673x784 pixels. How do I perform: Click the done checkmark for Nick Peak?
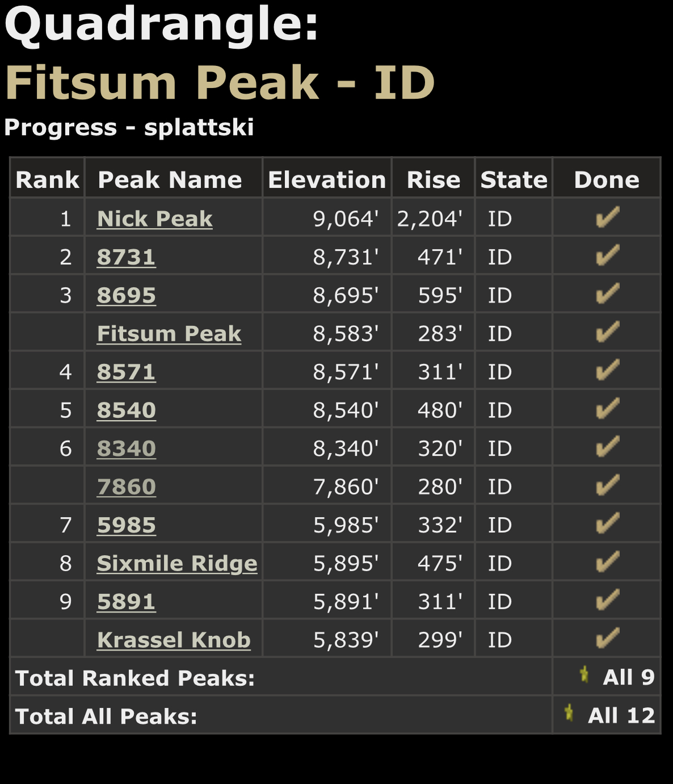pyautogui.click(x=607, y=217)
